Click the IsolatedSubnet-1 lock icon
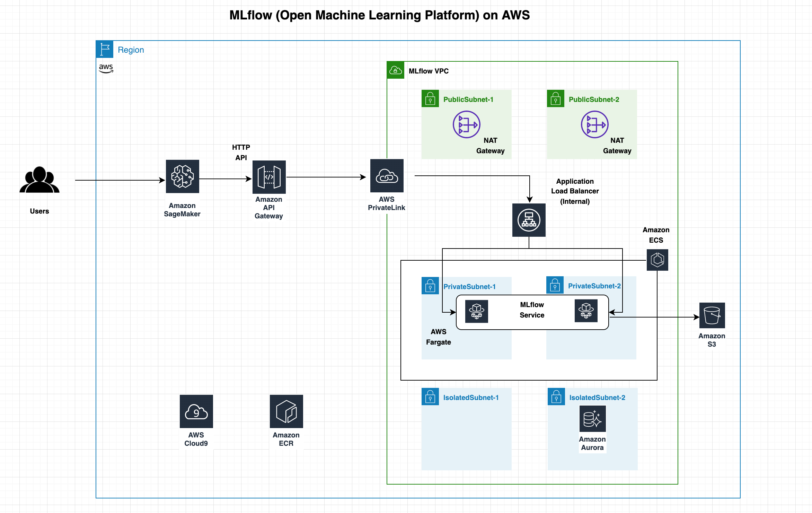 coord(430,397)
